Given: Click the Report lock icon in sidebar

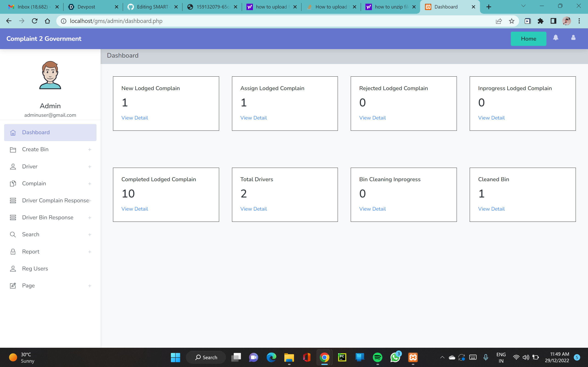Looking at the screenshot, I should point(13,251).
